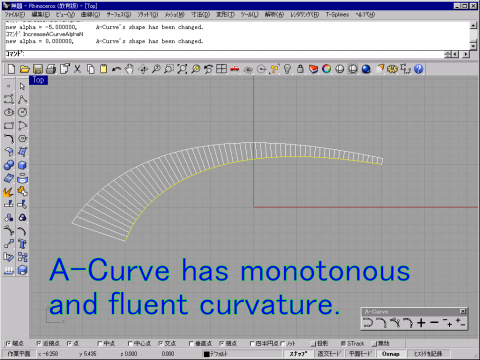Toggle the 投影 osnap option
This screenshot has width=480, height=360.
tap(313, 343)
